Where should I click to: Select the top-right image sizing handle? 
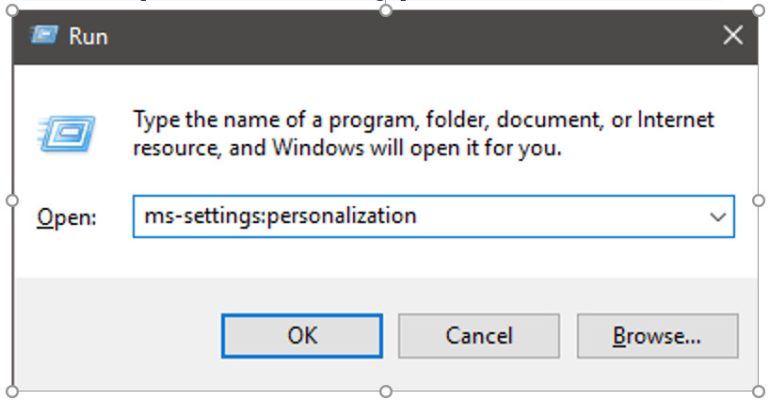click(x=758, y=10)
